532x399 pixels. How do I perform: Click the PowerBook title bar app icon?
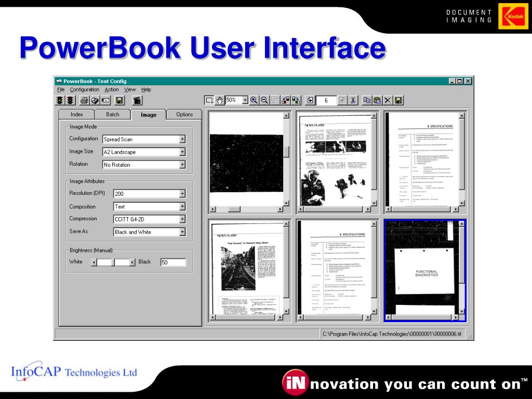tap(59, 81)
